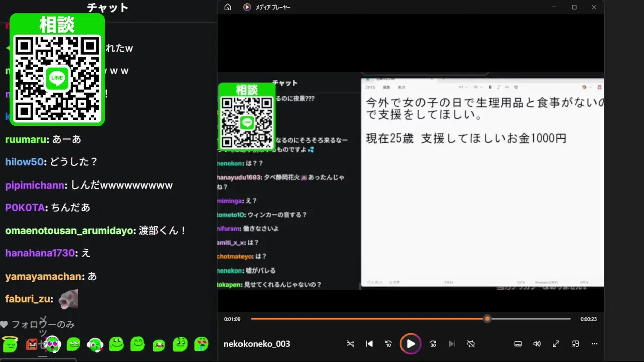Click the チャット chat panel heading
Screen dimensions: 644x362
[108, 7]
